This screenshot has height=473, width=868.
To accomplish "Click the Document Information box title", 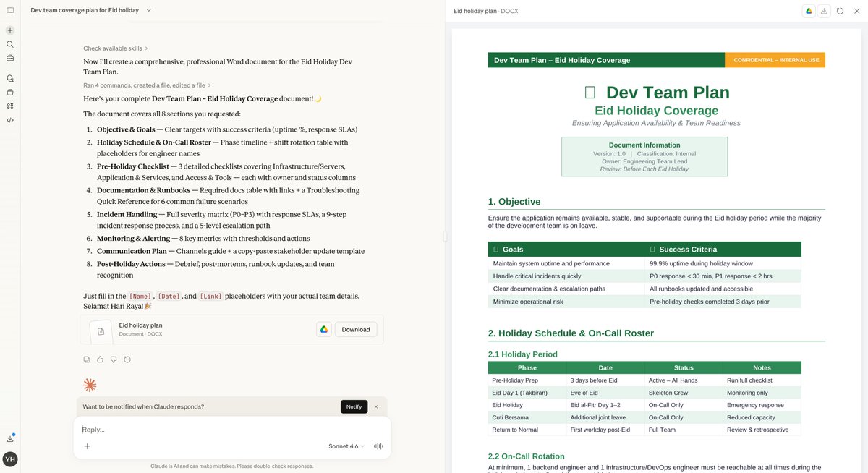I will (x=644, y=145).
